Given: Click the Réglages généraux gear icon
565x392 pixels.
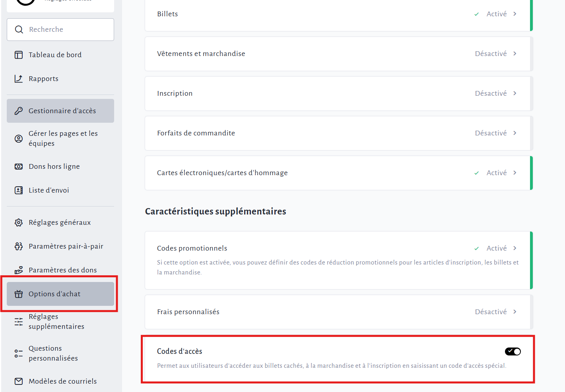Looking at the screenshot, I should [x=19, y=222].
